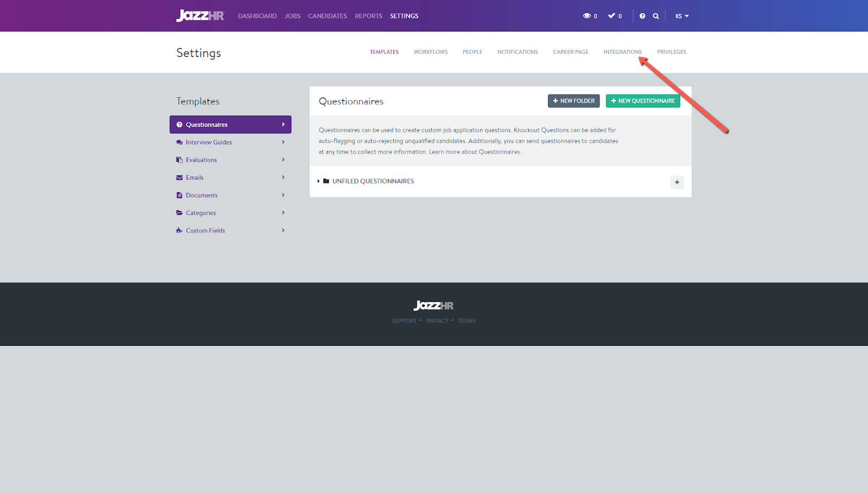The image size is (868, 493).
Task: Click the help question mark icon
Action: coord(642,16)
